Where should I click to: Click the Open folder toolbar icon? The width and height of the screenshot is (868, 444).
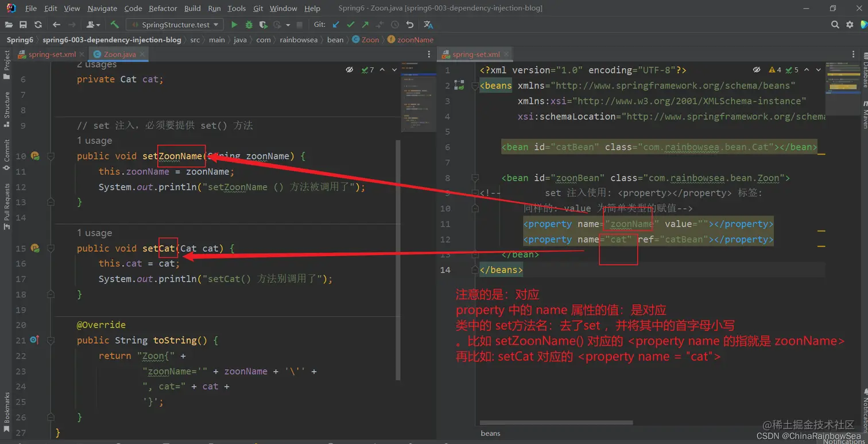pos(9,25)
